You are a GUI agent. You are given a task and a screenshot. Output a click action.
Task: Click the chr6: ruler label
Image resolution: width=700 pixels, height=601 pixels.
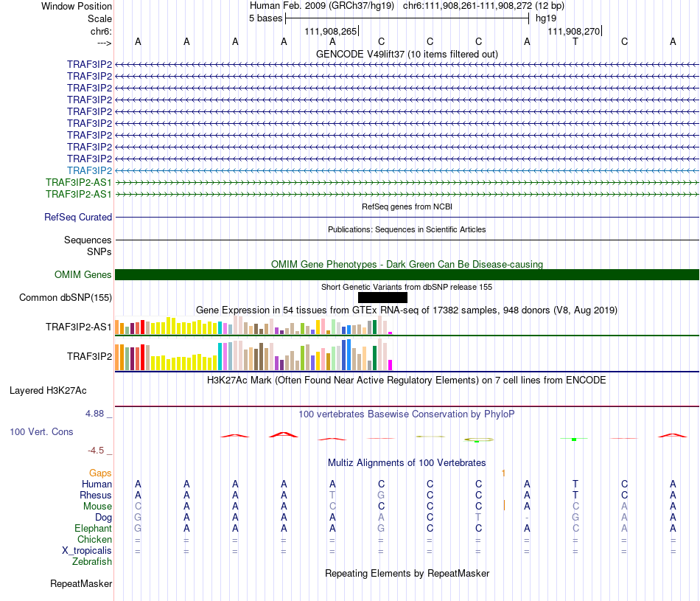coord(101,31)
